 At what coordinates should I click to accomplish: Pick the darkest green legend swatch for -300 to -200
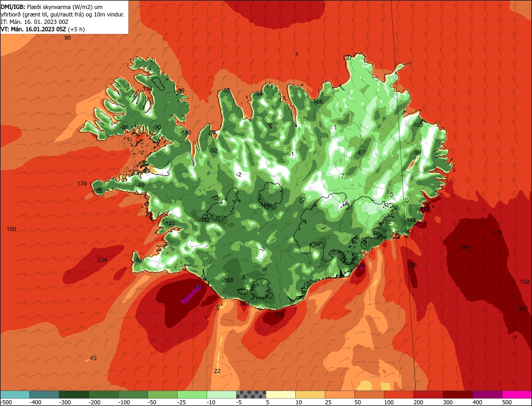click(x=74, y=394)
